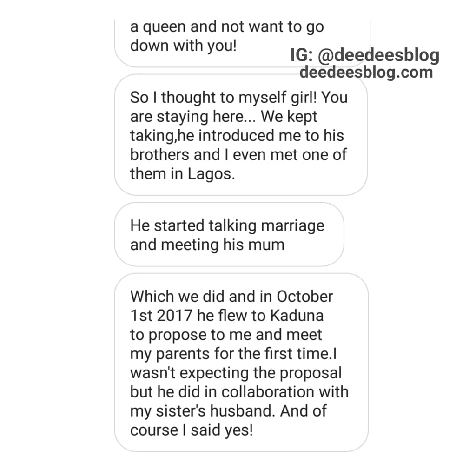
Task: Tap the message mentioning brothers in Lagos
Action: coord(240,135)
